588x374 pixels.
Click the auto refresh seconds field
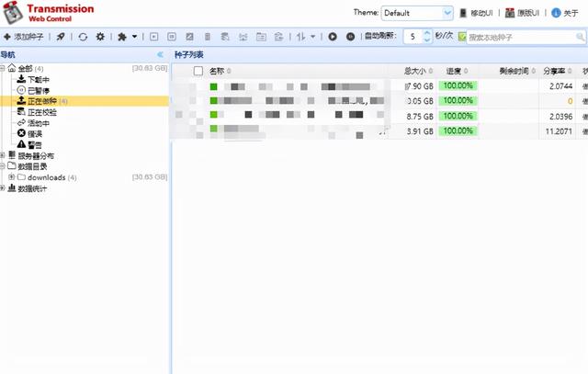[x=413, y=37]
